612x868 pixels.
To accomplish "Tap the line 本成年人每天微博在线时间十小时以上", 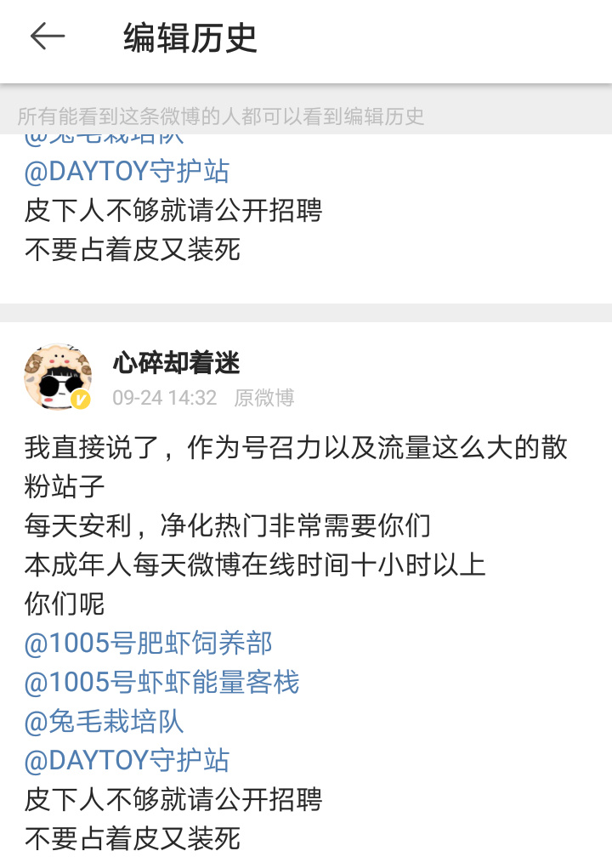I will point(255,564).
